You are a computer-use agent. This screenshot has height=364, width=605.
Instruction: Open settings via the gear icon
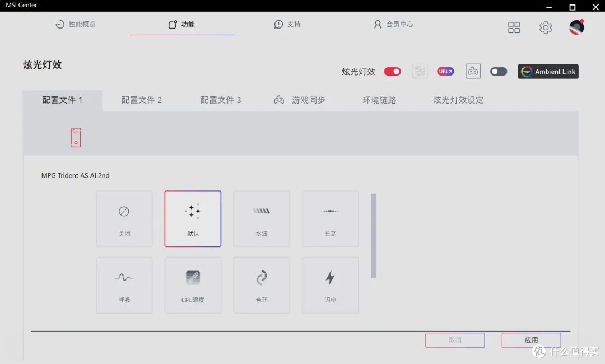546,27
